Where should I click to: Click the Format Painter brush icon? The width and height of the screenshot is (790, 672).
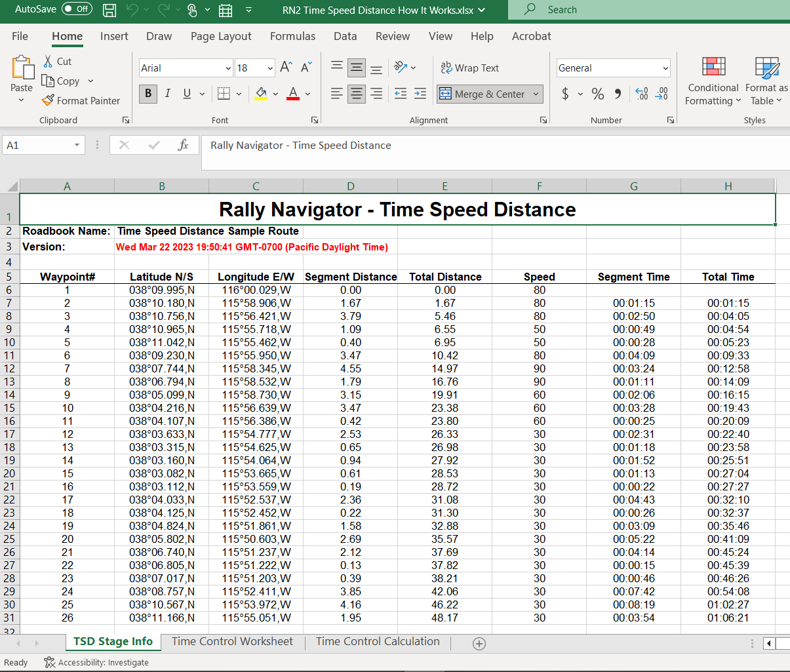point(47,100)
